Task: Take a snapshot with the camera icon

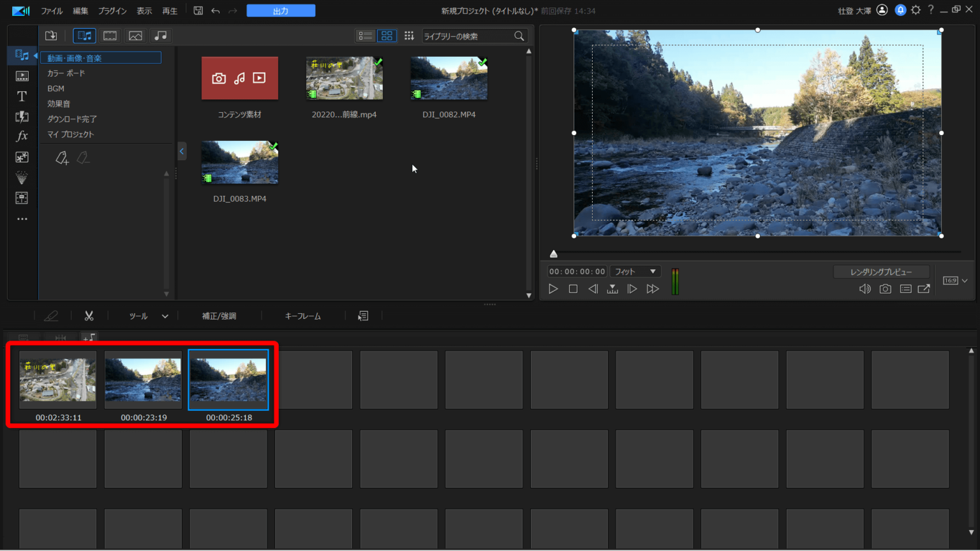Action: click(885, 289)
